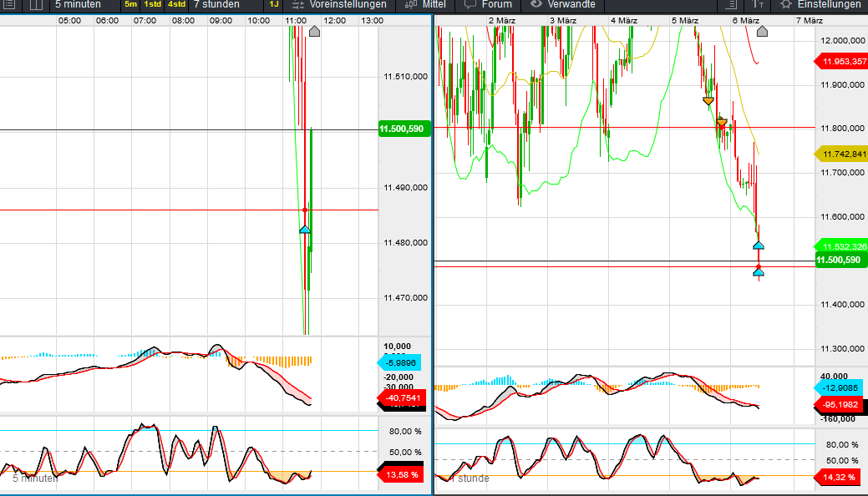Click the gray arrow marker on the 5-minute chart time axis
Viewport: 868px width, 496px height.
(x=314, y=31)
